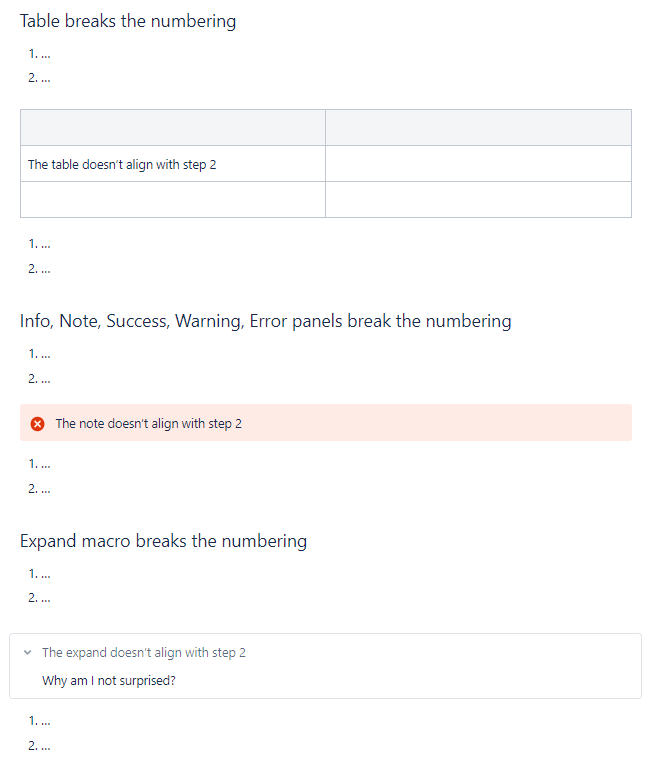
Task: Select the empty top-right table header cell
Action: click(479, 128)
